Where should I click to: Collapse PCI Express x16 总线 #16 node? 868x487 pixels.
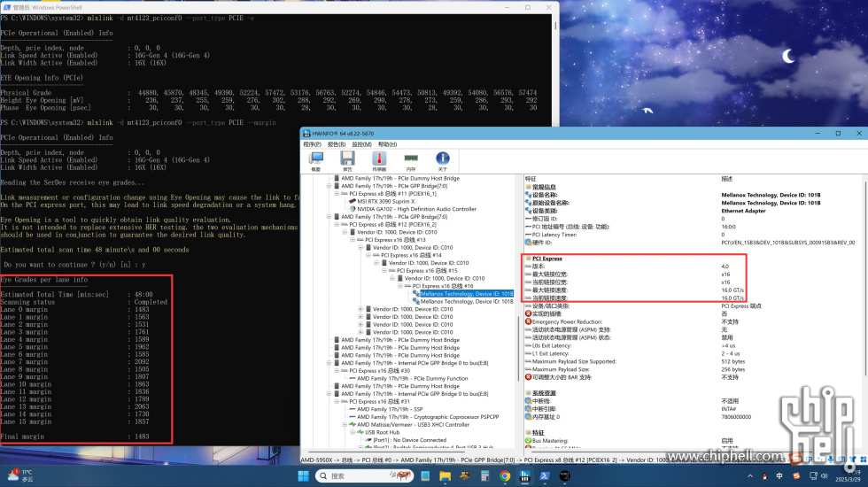point(399,286)
